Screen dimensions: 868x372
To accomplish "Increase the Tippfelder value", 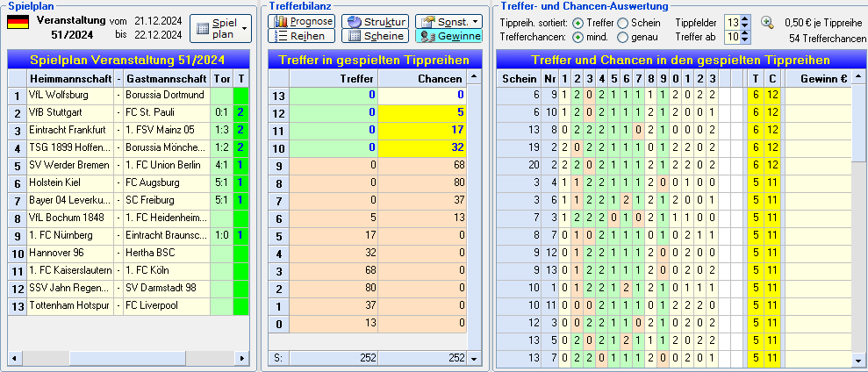I will [745, 19].
